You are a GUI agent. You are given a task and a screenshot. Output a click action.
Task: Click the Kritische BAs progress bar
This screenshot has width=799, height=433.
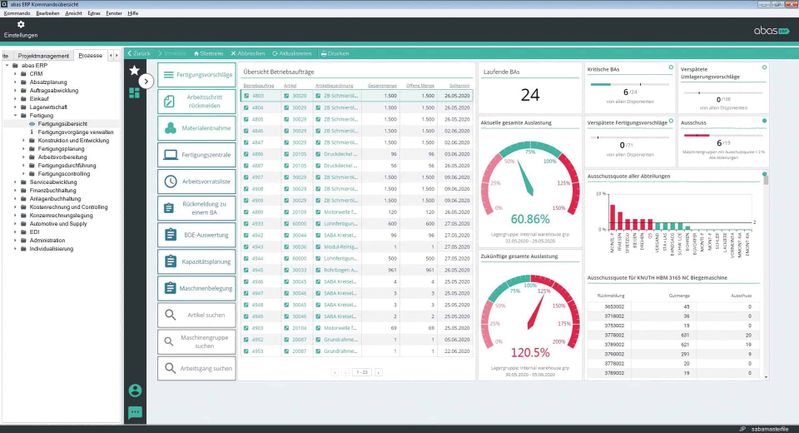629,84
